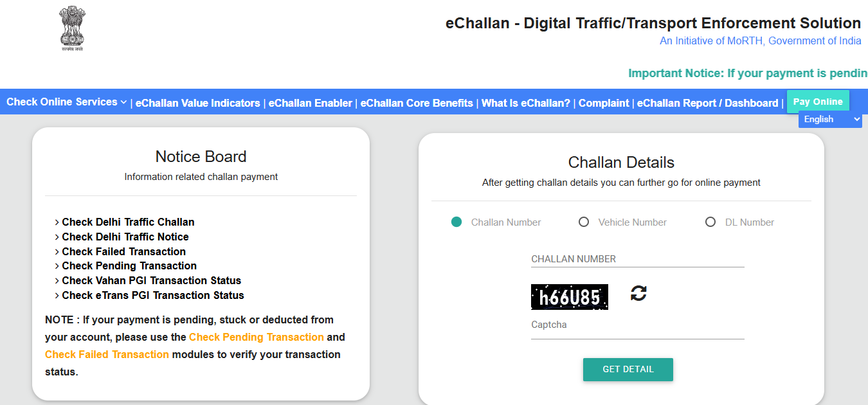The width and height of the screenshot is (868, 405).
Task: Click the Pay Online button
Action: (x=818, y=102)
